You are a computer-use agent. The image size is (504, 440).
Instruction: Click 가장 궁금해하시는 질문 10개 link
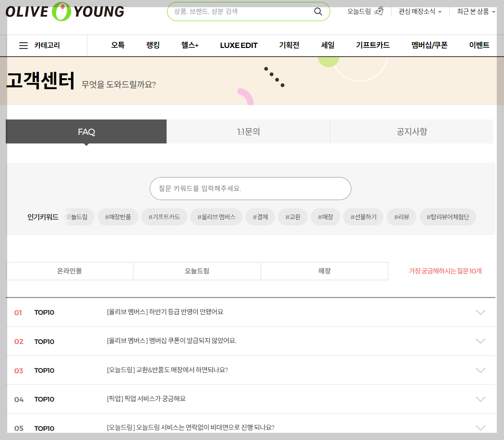445,271
